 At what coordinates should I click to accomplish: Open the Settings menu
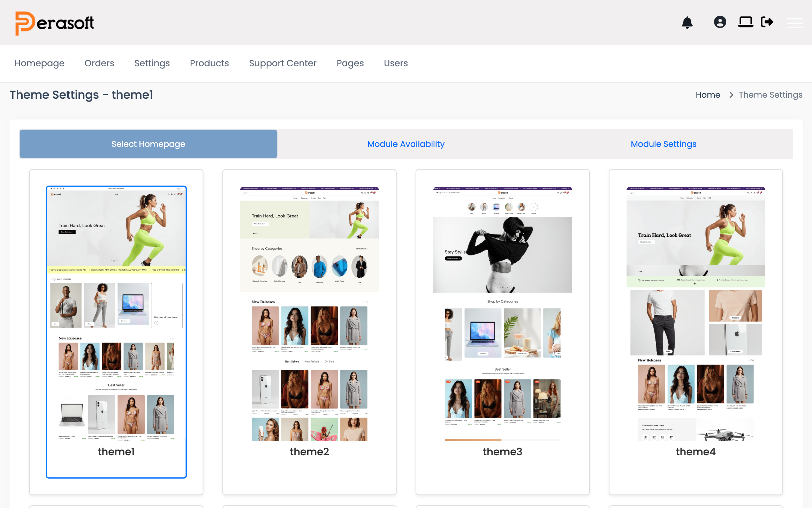pyautogui.click(x=152, y=63)
